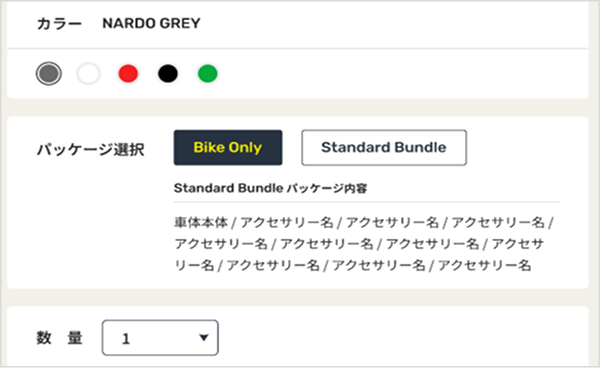Click the last アクセサリー名 in the list
This screenshot has height=368, width=600.
484,265
